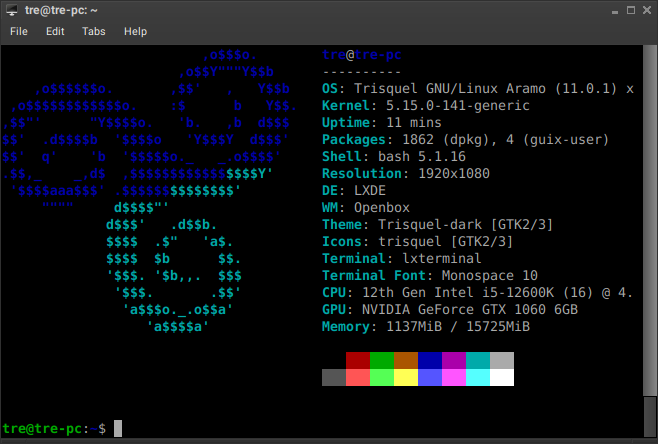The width and height of the screenshot is (658, 444).
Task: Click the GPU value 'NVIDIA GeForce GTX 1060 6GB'
Action: 470,310
